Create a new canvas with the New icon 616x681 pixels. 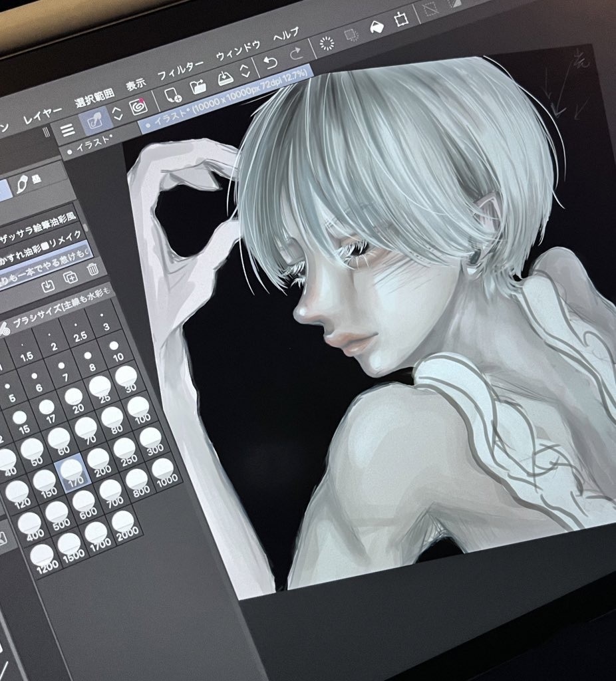click(173, 94)
